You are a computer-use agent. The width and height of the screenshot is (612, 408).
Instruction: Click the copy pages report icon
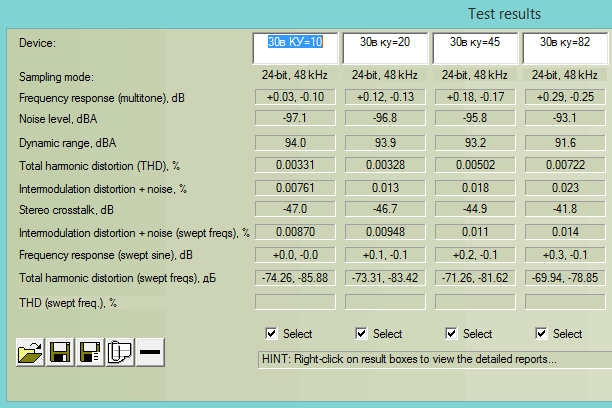(x=120, y=353)
